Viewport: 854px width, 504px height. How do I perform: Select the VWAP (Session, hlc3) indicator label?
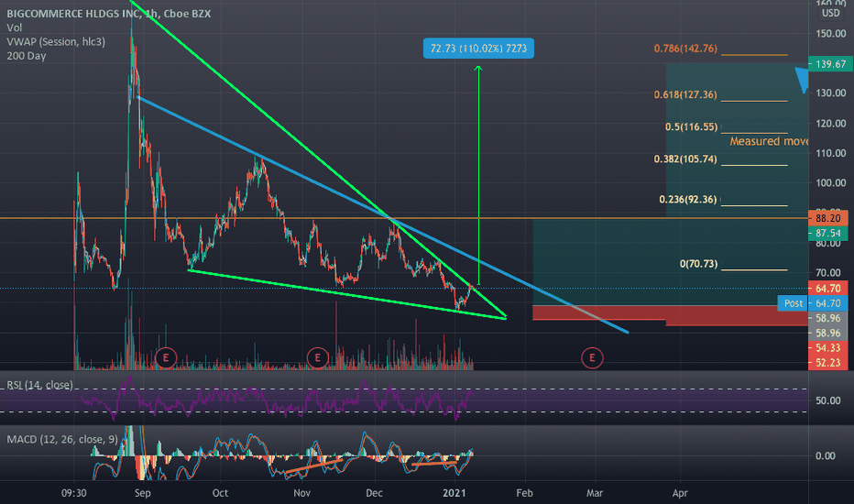pos(56,42)
